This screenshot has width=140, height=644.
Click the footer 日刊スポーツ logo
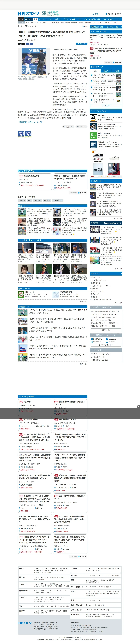point(25,623)
